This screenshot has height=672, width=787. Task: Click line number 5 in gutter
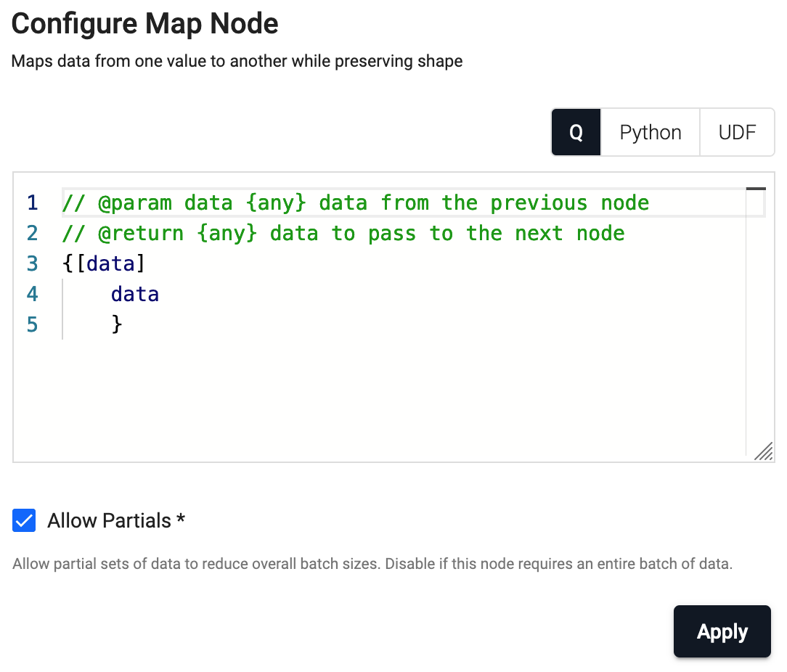pyautogui.click(x=32, y=324)
